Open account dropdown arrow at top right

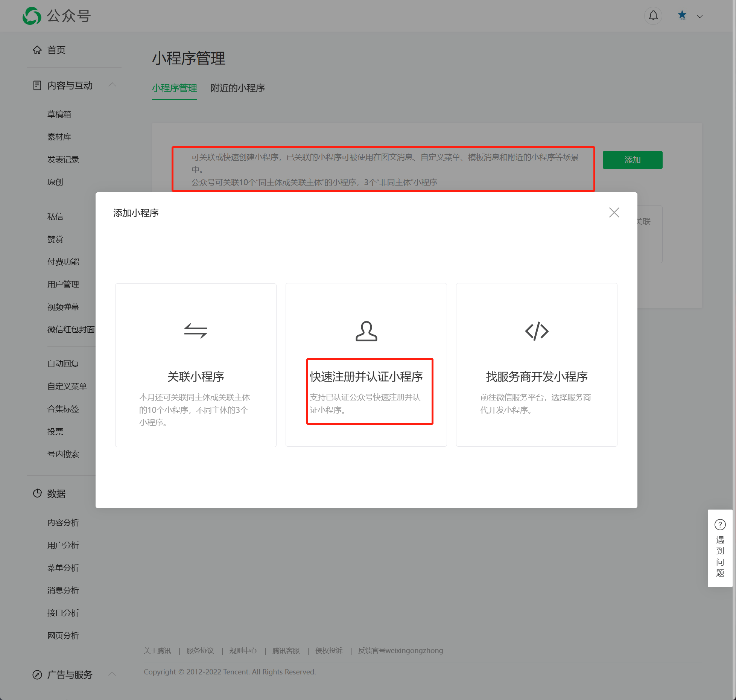(700, 17)
